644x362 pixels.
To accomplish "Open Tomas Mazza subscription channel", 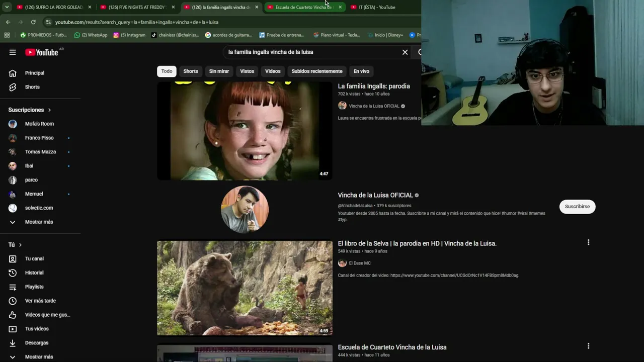I will pyautogui.click(x=40, y=152).
